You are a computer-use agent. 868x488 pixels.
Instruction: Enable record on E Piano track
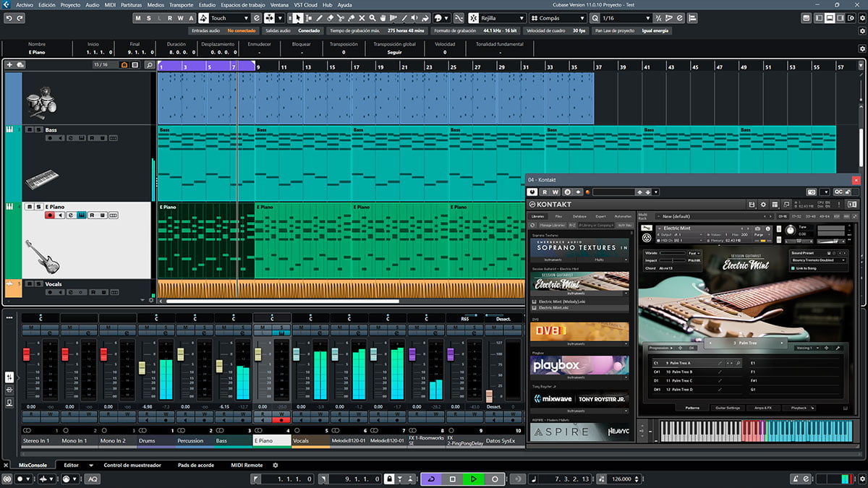coord(49,215)
